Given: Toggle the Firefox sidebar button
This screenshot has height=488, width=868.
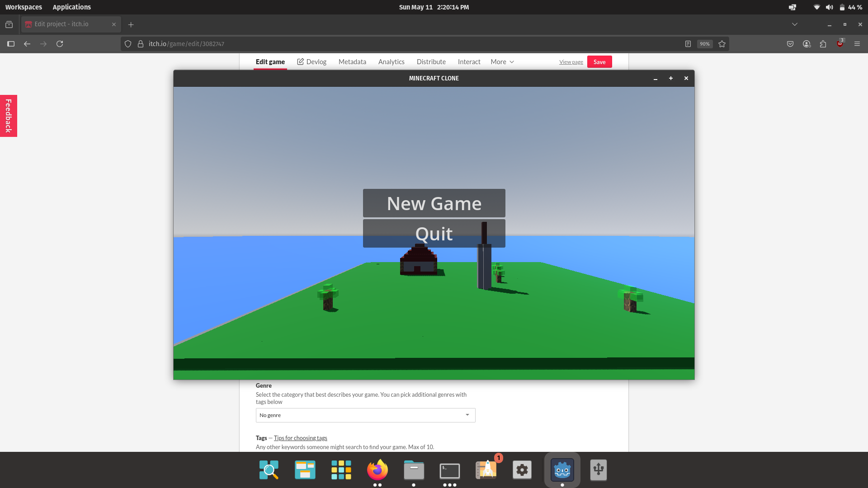Looking at the screenshot, I should 11,44.
